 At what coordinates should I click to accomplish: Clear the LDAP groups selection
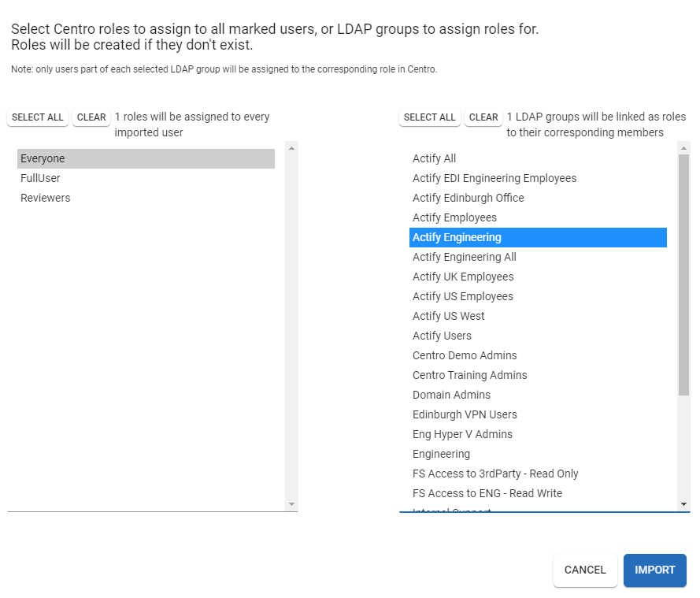pos(483,117)
